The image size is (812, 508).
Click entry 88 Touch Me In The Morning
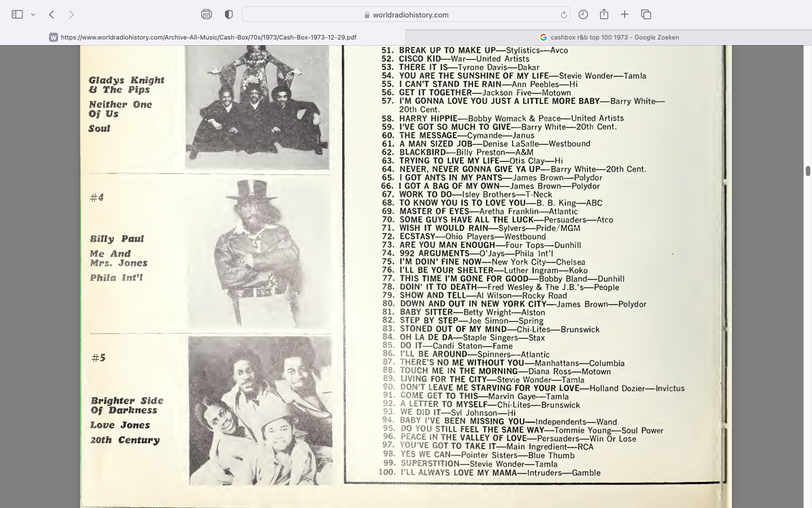click(497, 371)
